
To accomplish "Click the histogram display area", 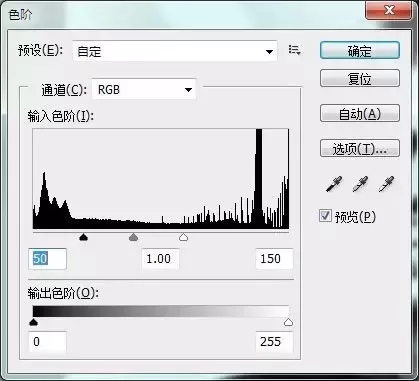I will pyautogui.click(x=161, y=179).
